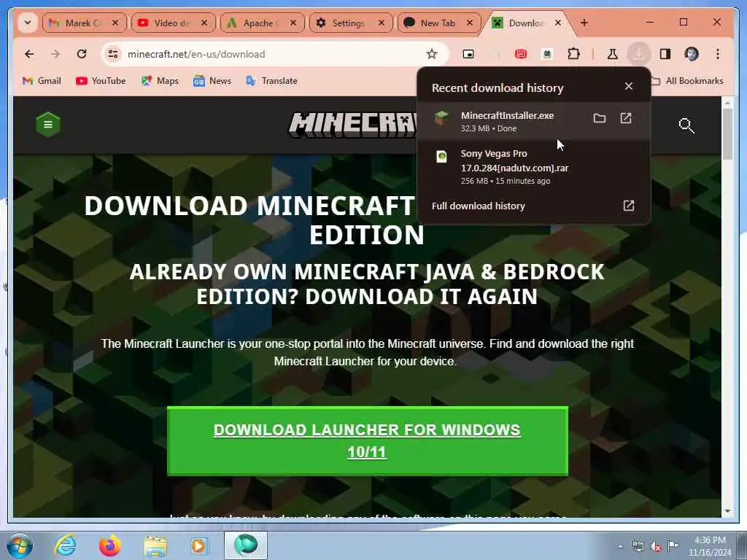Close the Settings tab
Image resolution: width=747 pixels, height=560 pixels.
382,23
